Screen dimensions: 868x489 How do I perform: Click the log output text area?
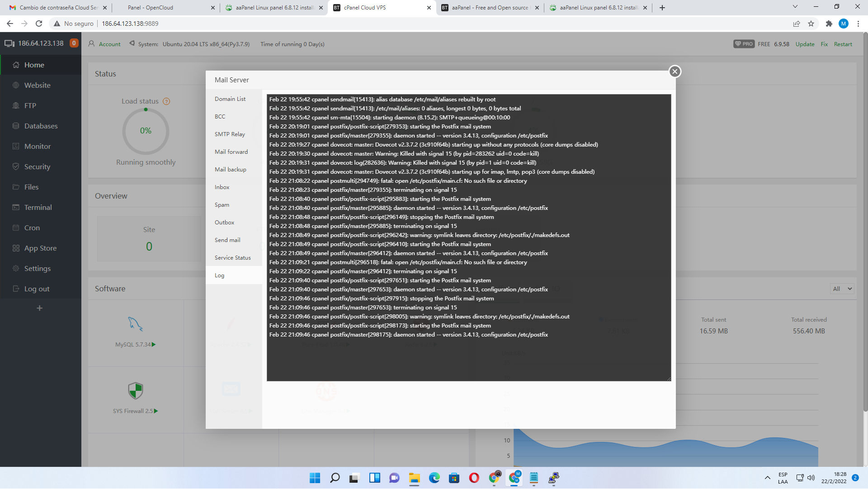pos(468,237)
